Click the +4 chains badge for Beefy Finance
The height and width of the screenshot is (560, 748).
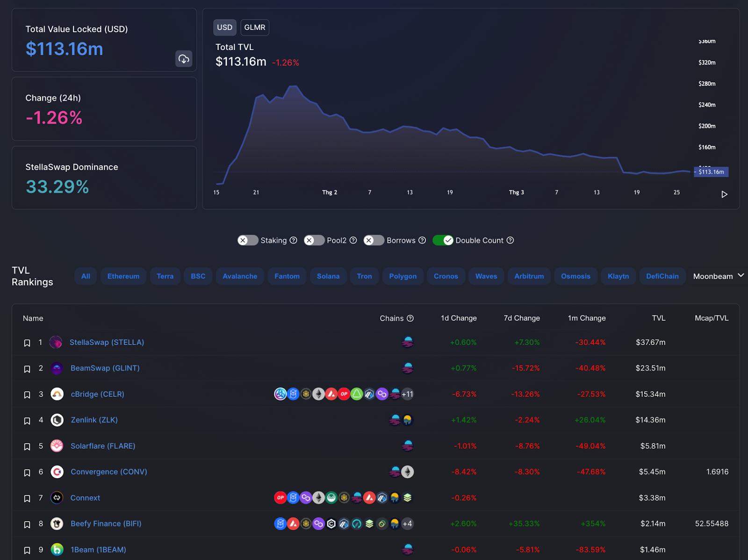408,524
